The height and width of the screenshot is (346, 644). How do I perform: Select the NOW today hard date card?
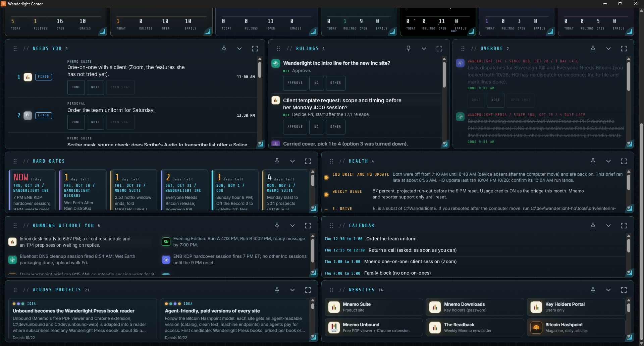point(32,190)
